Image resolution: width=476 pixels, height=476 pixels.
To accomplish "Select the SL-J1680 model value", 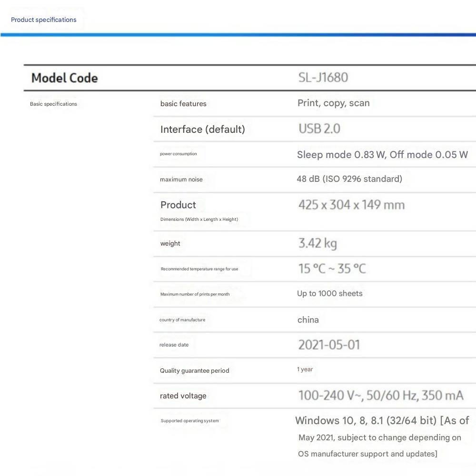I will [323, 78].
